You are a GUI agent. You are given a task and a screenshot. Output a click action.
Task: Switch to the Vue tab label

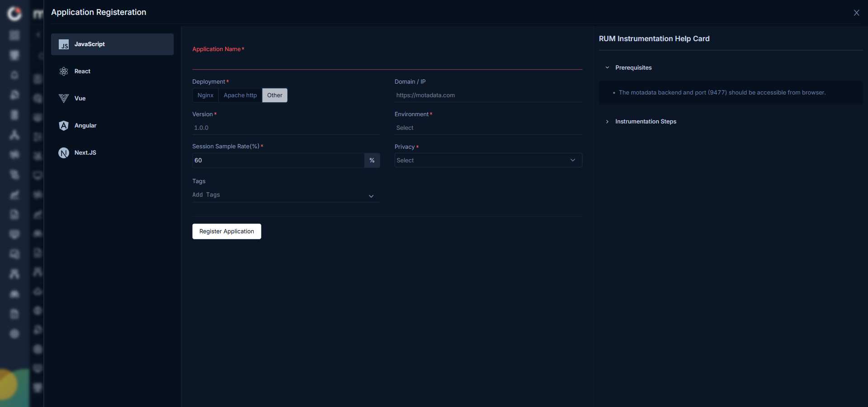tap(80, 99)
